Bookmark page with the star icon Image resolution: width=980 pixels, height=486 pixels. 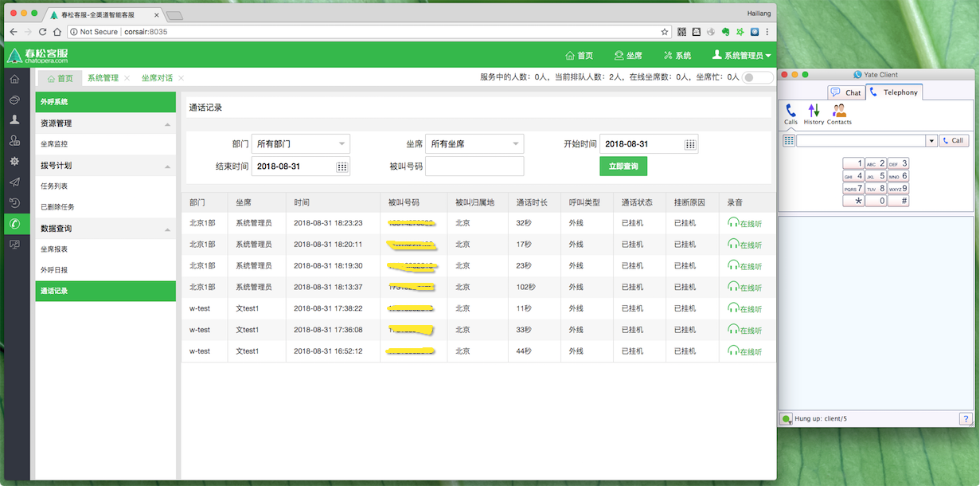click(665, 32)
